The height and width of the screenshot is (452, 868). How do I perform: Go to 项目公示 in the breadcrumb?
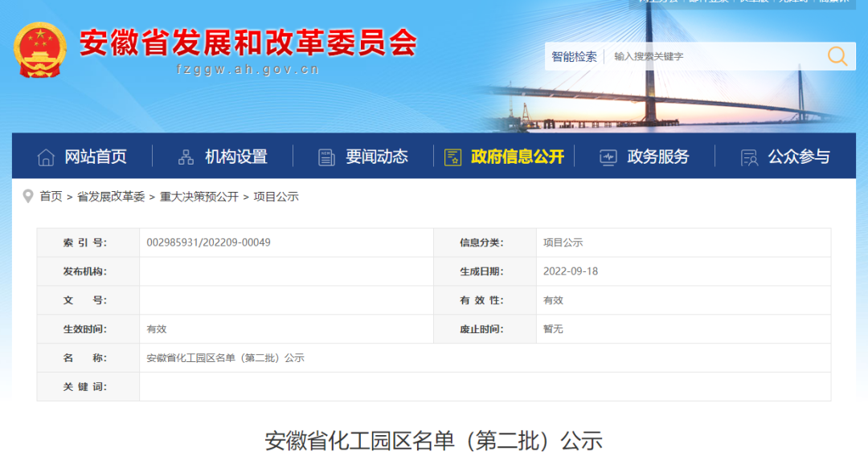pyautogui.click(x=276, y=197)
